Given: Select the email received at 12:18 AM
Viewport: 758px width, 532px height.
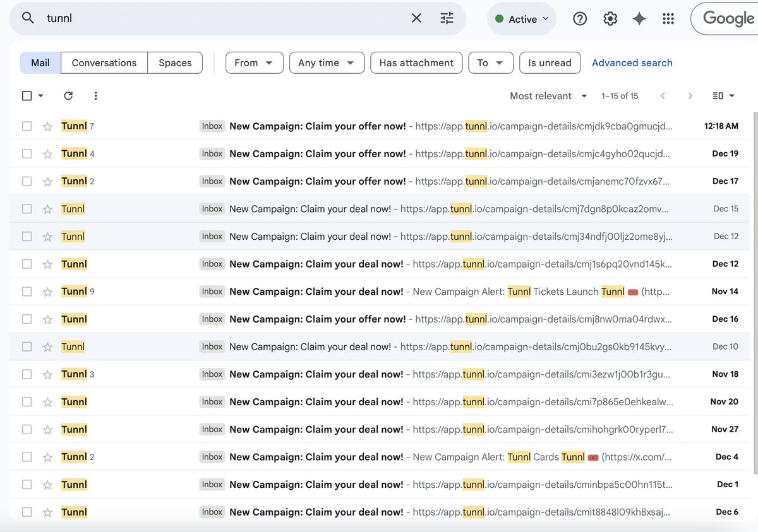Looking at the screenshot, I should (x=27, y=126).
